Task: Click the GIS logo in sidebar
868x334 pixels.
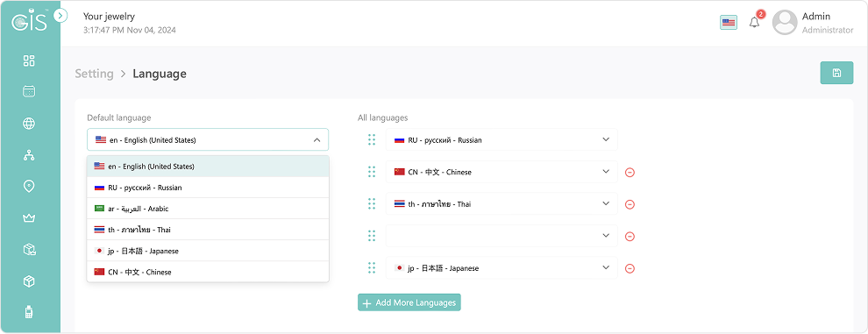Action: pyautogui.click(x=29, y=21)
